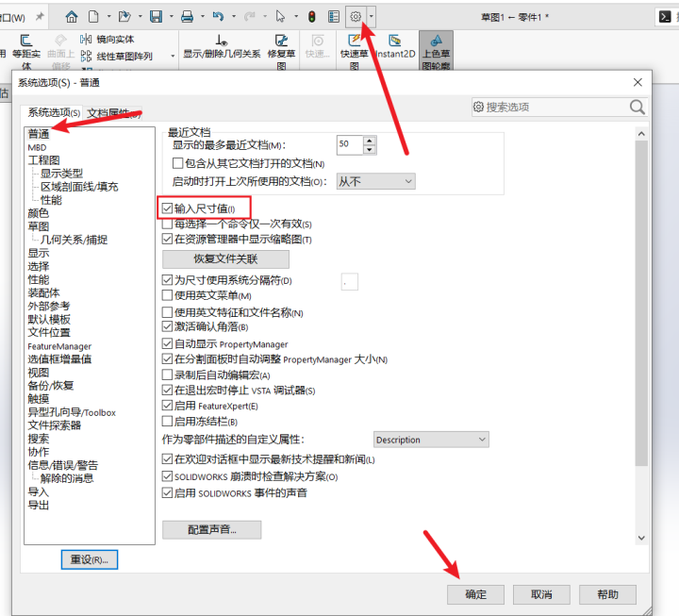This screenshot has width=679, height=616.
Task: Select 文件位置 in the options tree
Action: click(49, 333)
